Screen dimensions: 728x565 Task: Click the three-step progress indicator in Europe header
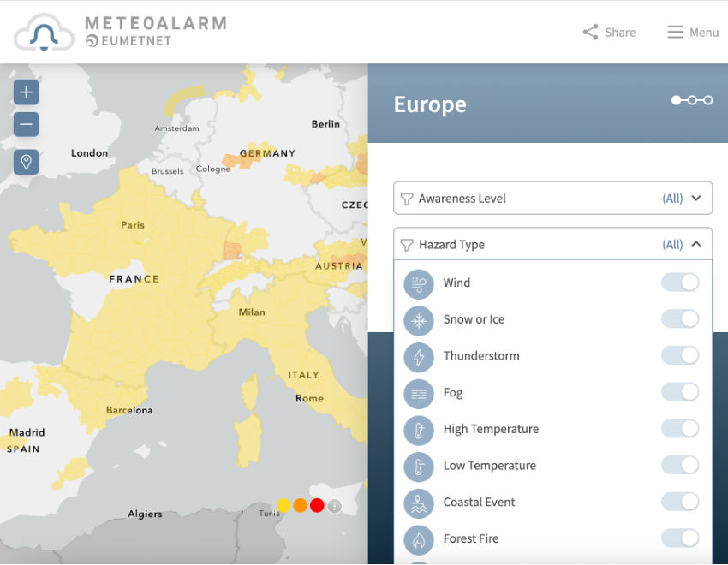pyautogui.click(x=692, y=100)
